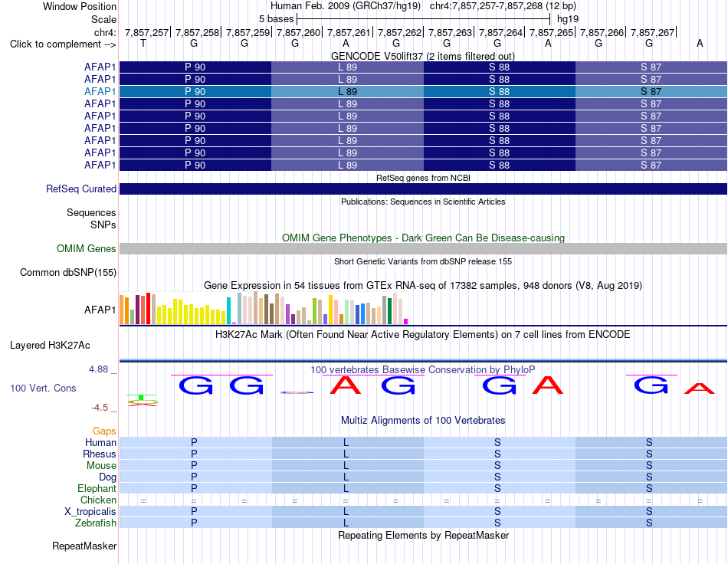The width and height of the screenshot is (728, 564).
Task: Click the L residue in the Mouse alignment row
Action: tap(346, 466)
